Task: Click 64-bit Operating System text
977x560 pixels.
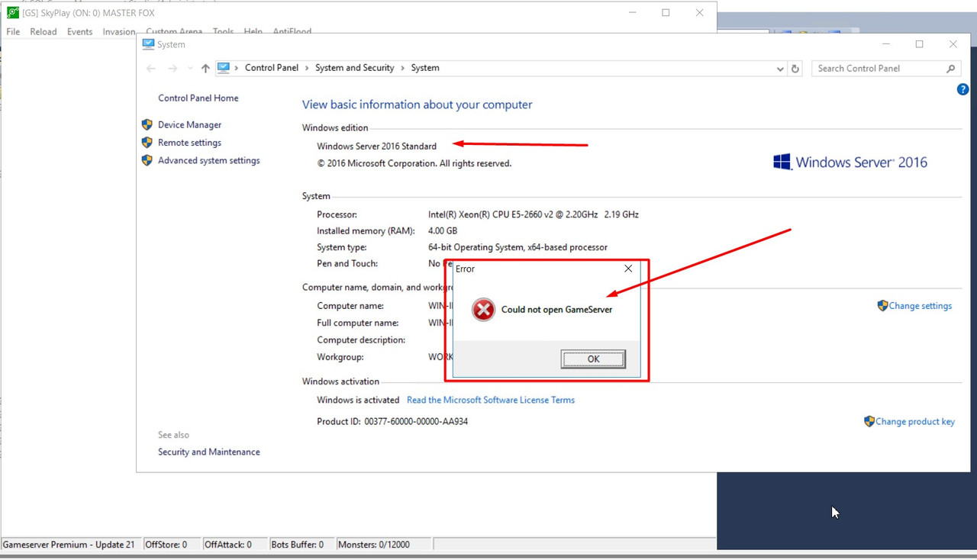Action: pos(518,248)
